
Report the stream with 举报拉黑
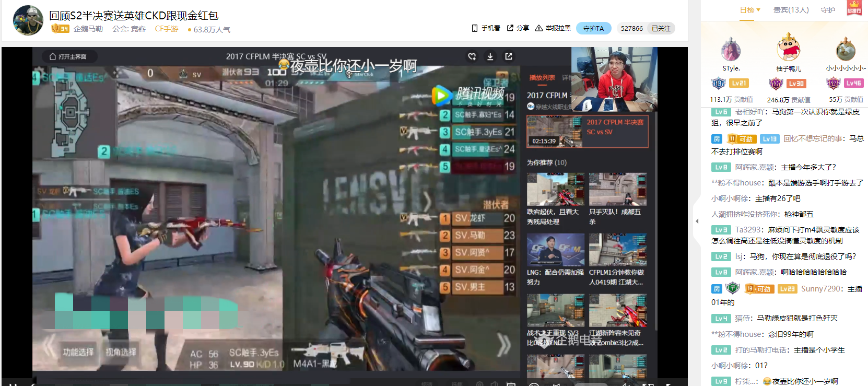click(x=553, y=28)
